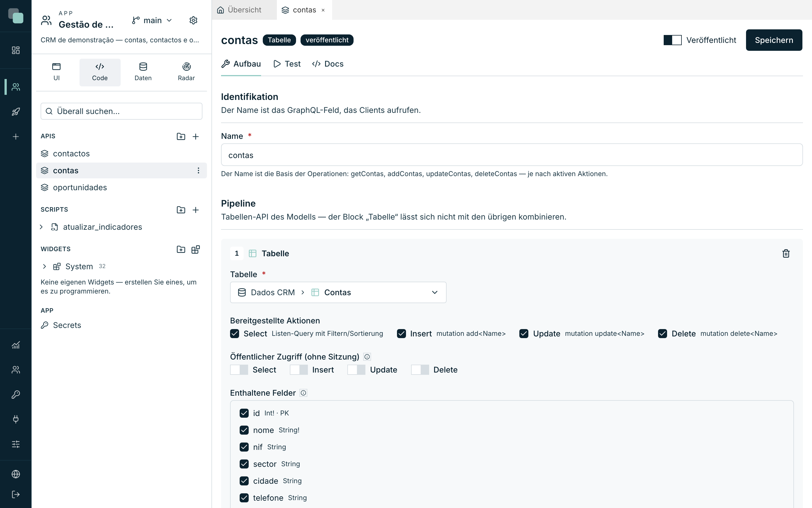
Task: Enable public Select access toggle
Action: 239,370
